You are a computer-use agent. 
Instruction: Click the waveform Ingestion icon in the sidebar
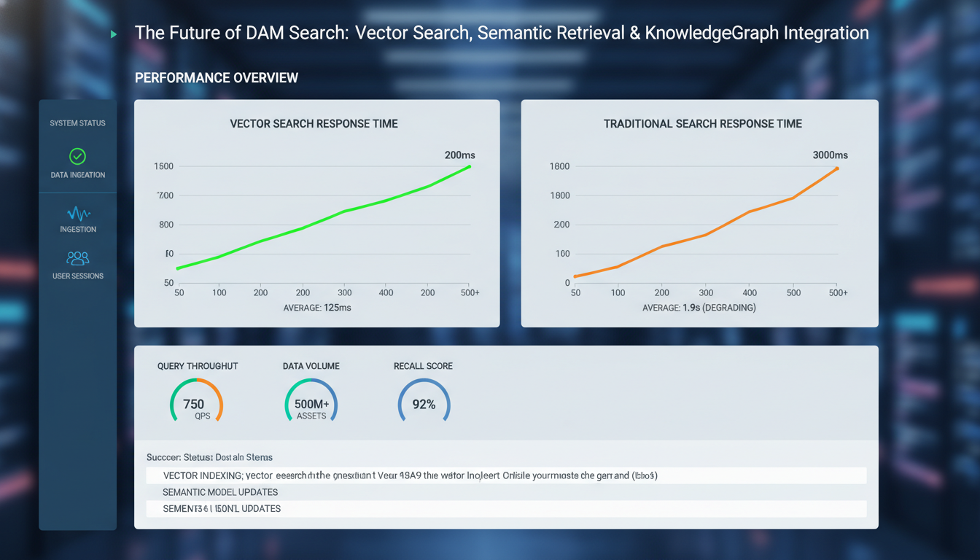[x=77, y=215]
